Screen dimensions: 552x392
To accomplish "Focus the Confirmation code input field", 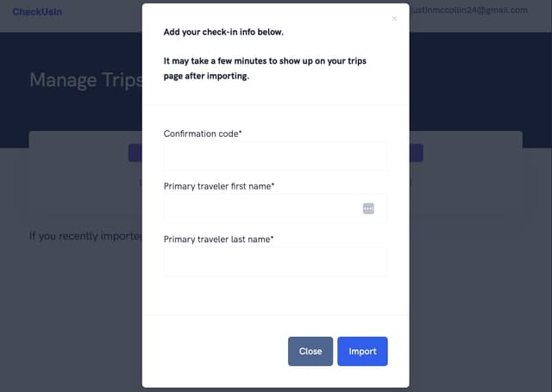I will (x=275, y=156).
